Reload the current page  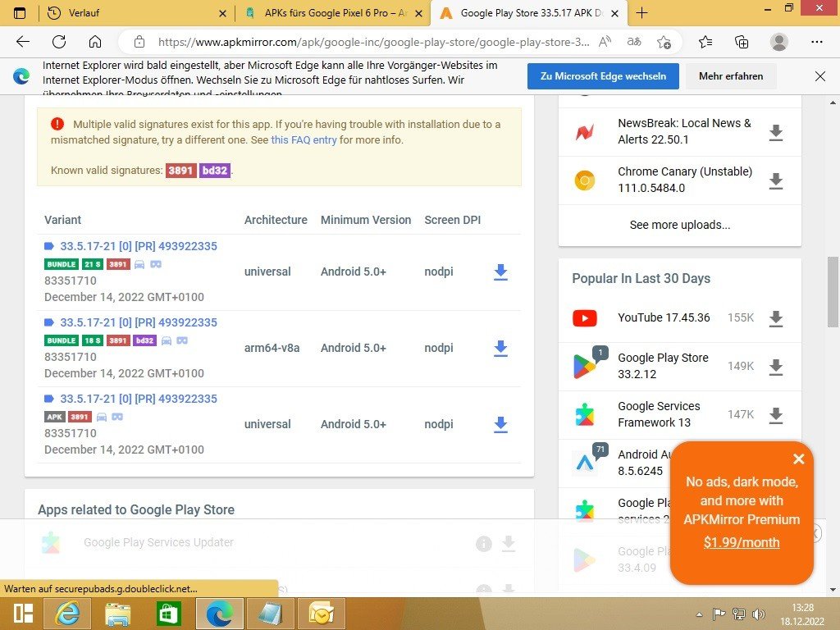[x=59, y=42]
